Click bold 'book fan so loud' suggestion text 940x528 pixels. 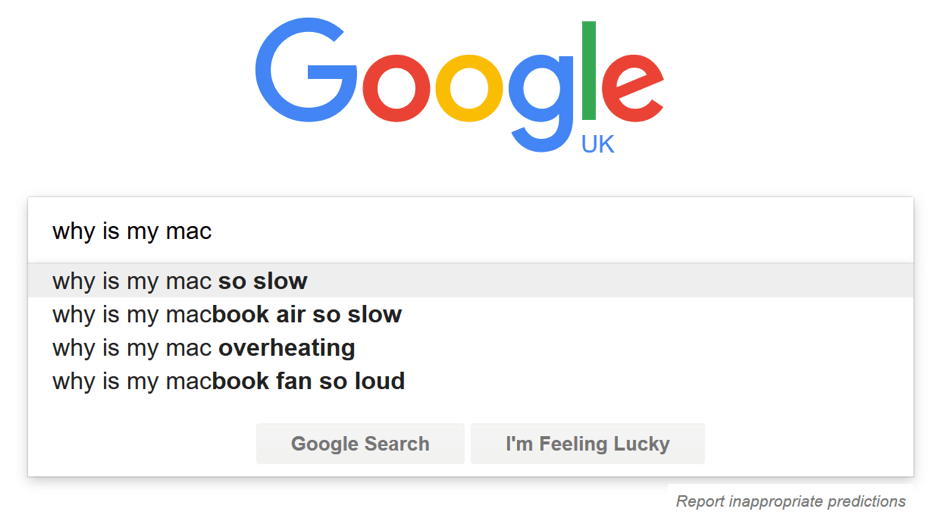(308, 381)
